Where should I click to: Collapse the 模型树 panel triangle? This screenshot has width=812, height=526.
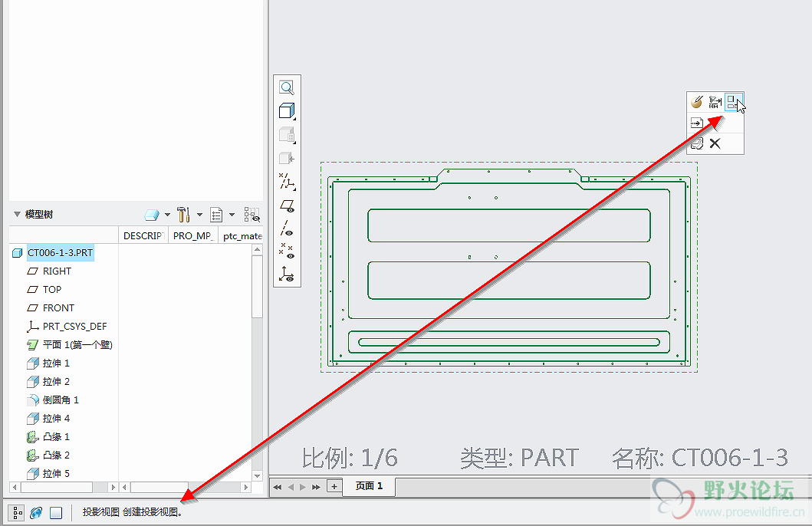pyautogui.click(x=17, y=215)
